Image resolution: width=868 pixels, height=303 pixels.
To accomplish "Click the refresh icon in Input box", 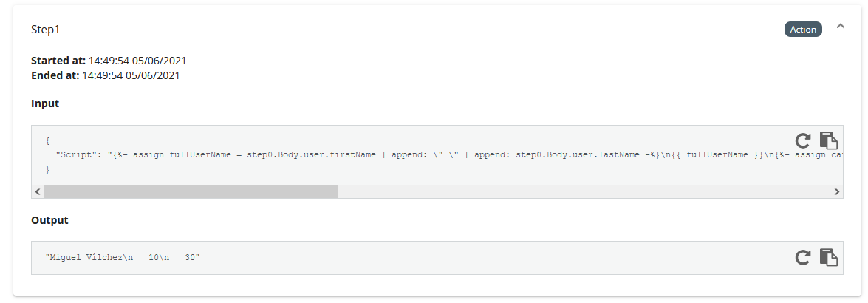I will point(803,140).
